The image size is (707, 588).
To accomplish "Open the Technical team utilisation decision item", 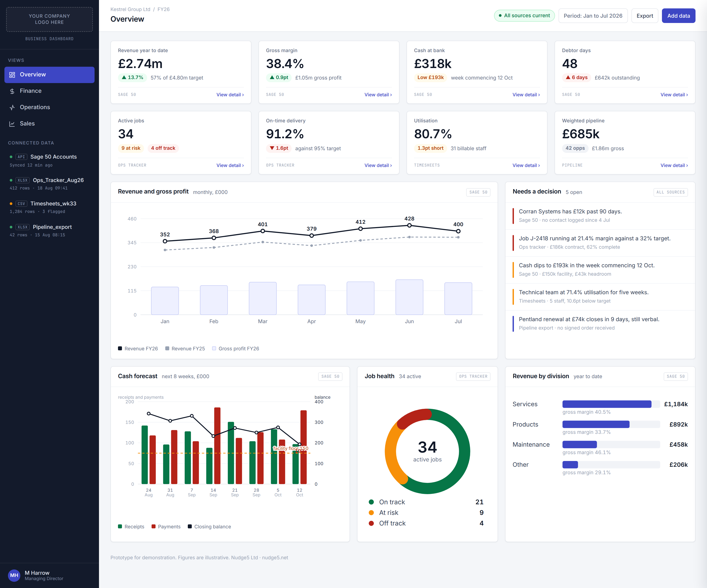I will coord(600,296).
